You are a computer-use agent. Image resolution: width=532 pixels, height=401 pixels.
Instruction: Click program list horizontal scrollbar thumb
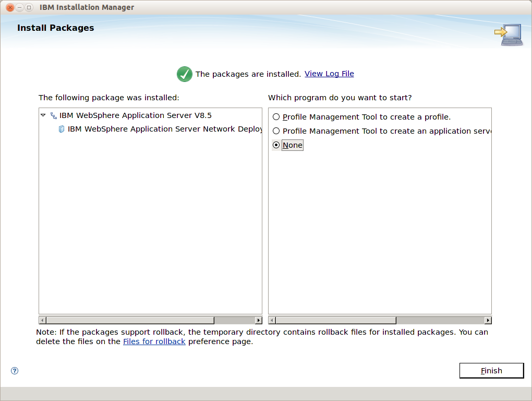tap(336, 320)
